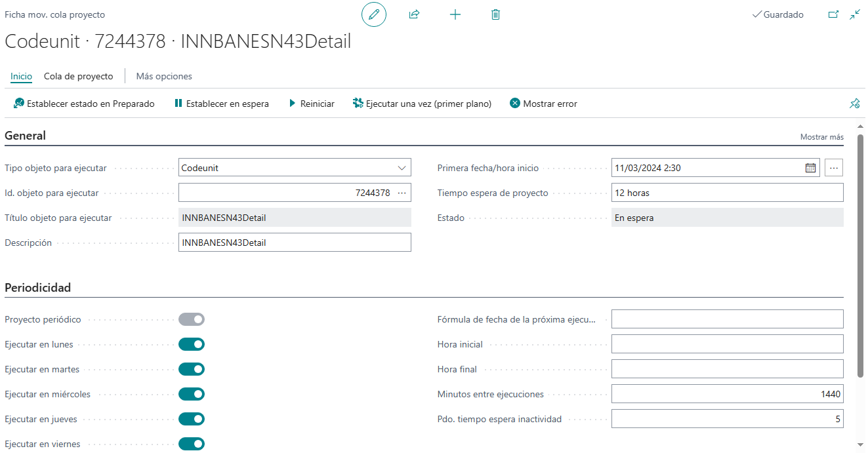The width and height of the screenshot is (868, 453).
Task: Open Más opciones menu
Action: tap(164, 76)
